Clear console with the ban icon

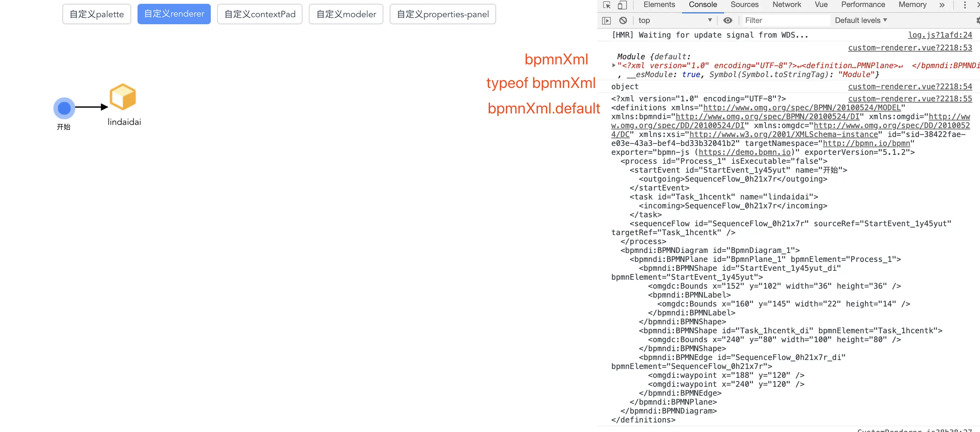coord(623,20)
